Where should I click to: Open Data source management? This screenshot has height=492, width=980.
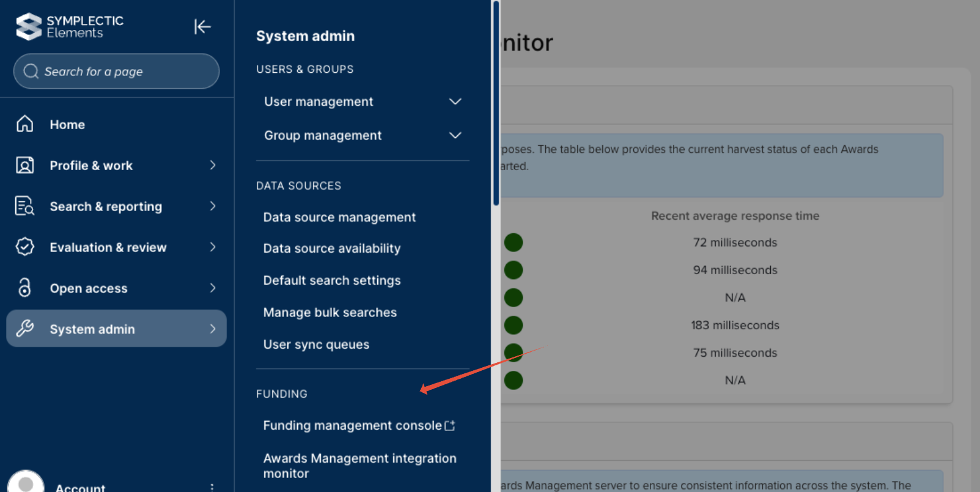click(x=339, y=217)
